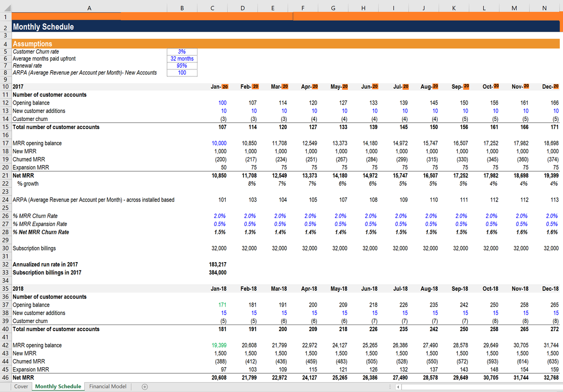563x392 pixels.
Task: Switch to the Cover sheet tab
Action: pyautogui.click(x=21, y=386)
